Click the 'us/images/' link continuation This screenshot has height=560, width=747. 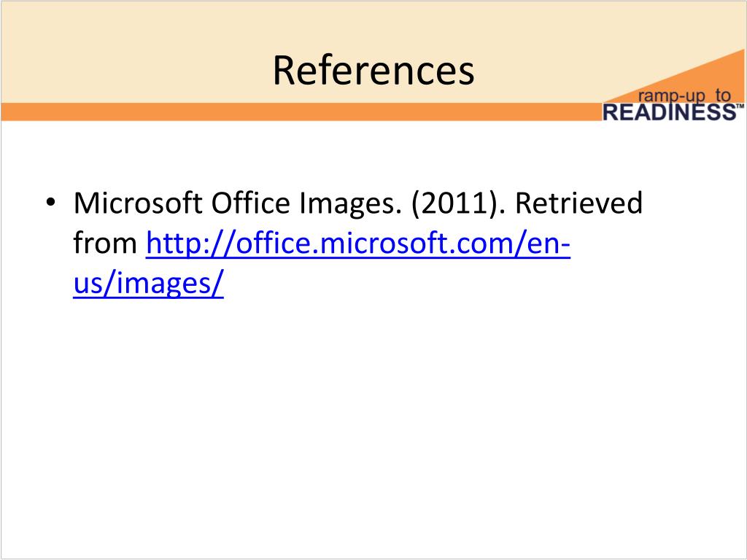(x=148, y=283)
